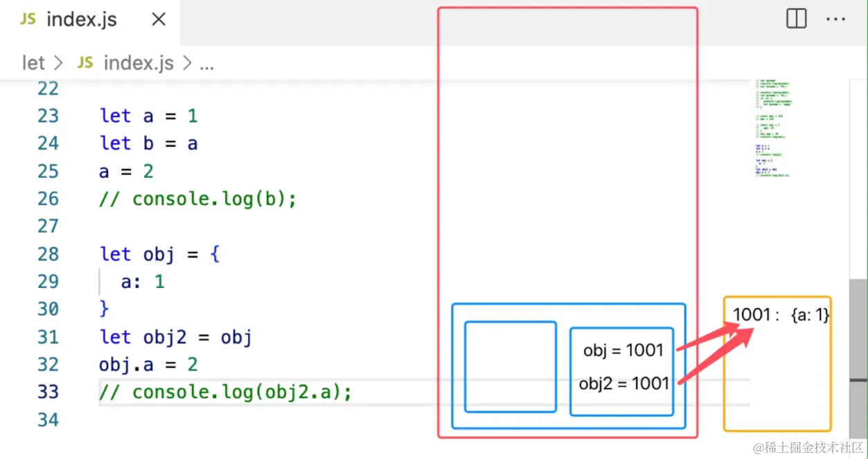Close the index.js tab
This screenshot has width=868, height=459.
coord(159,20)
